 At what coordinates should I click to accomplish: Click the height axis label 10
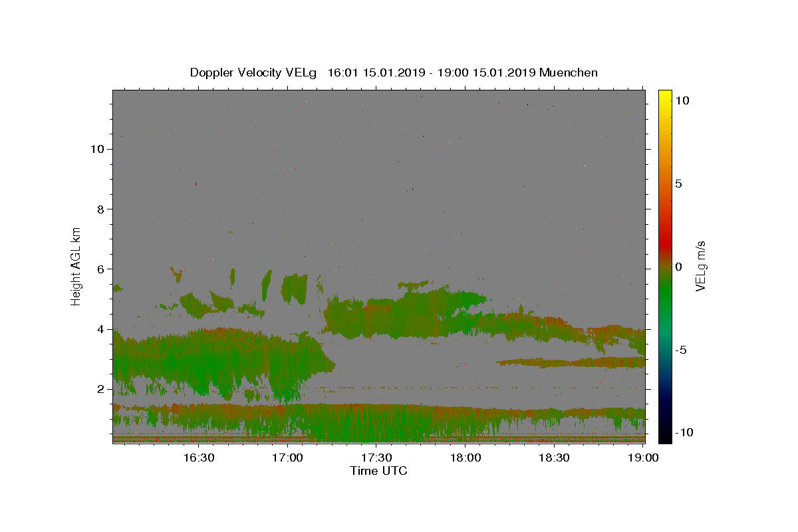97,149
